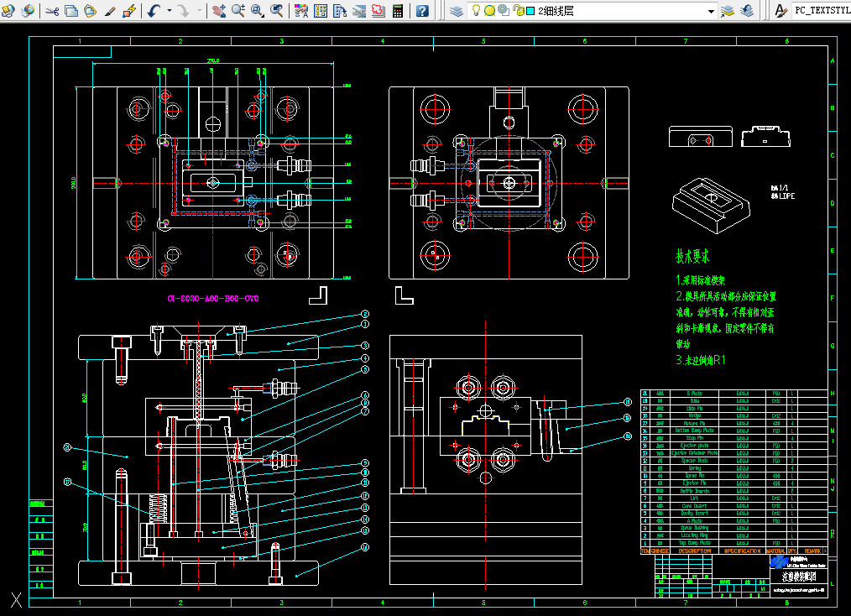Open the PC_TEXTSTYL text style dropdown
The height and width of the screenshot is (616, 851).
821,10
